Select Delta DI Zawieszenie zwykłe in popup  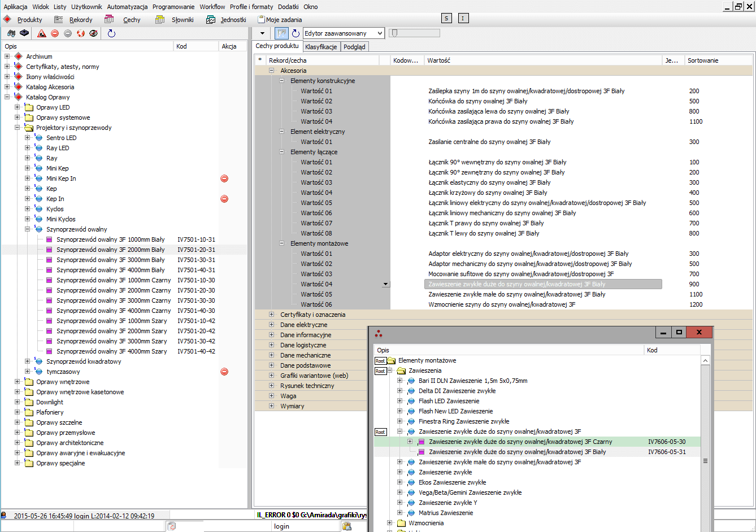(457, 391)
